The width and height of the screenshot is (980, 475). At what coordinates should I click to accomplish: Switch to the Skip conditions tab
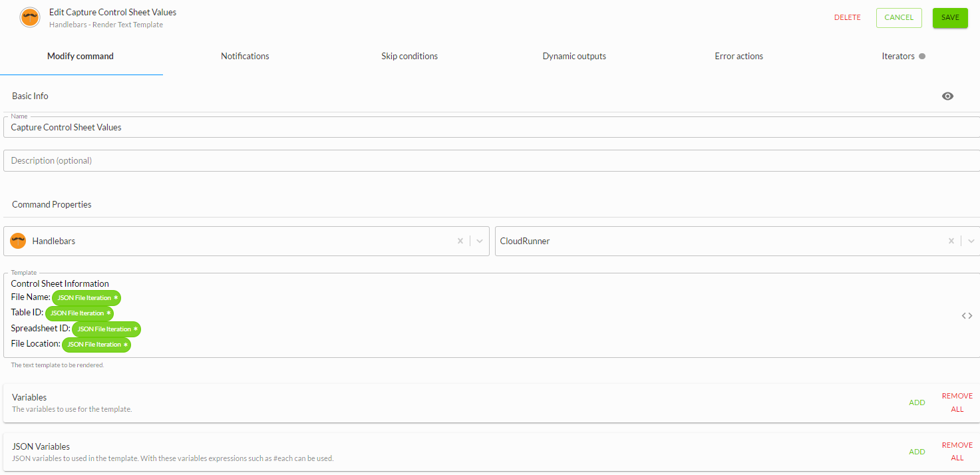(409, 57)
